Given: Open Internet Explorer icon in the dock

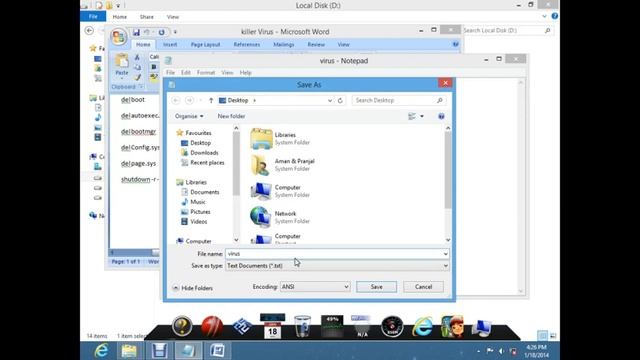Looking at the screenshot, I should tap(422, 327).
